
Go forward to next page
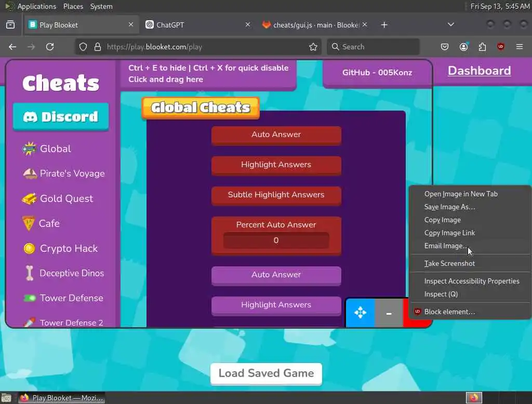coord(31,47)
